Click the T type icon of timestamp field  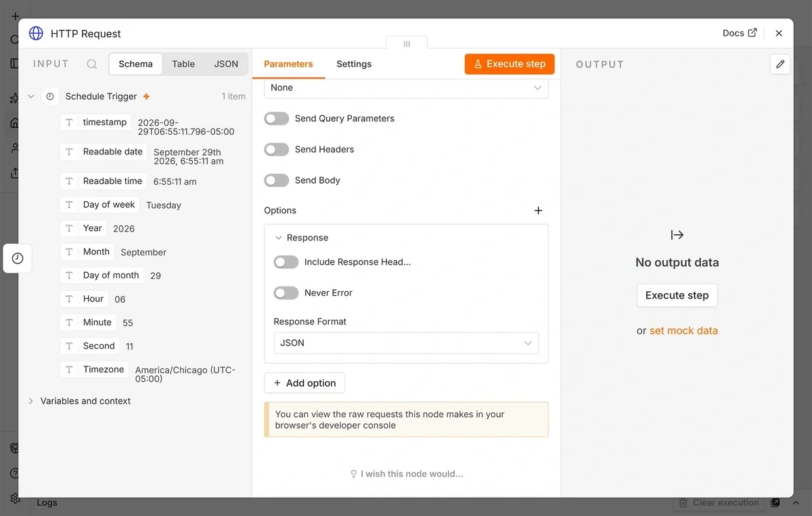tap(69, 123)
